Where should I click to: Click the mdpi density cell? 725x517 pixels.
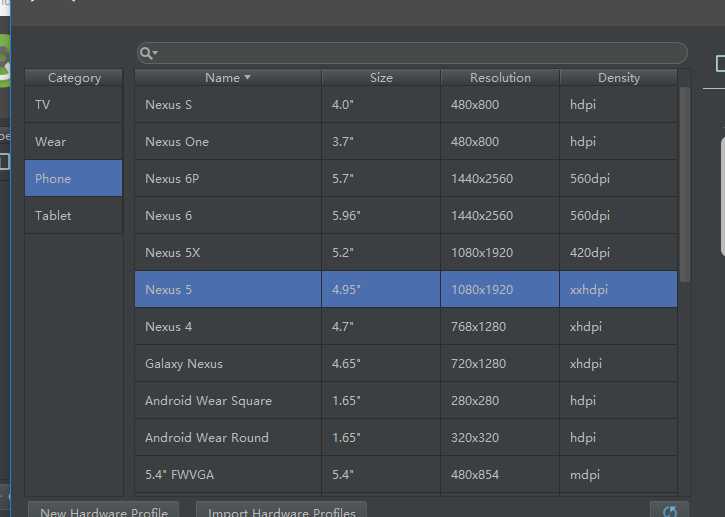pyautogui.click(x=619, y=474)
